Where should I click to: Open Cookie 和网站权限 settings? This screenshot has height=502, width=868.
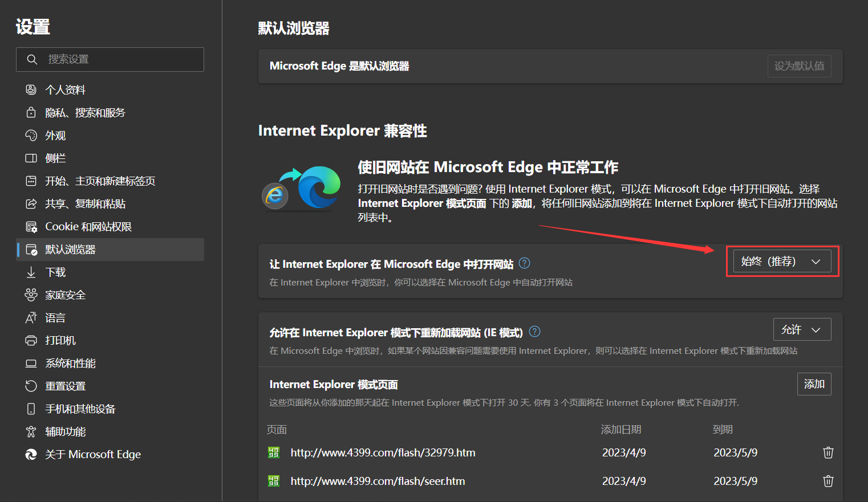(x=110, y=227)
